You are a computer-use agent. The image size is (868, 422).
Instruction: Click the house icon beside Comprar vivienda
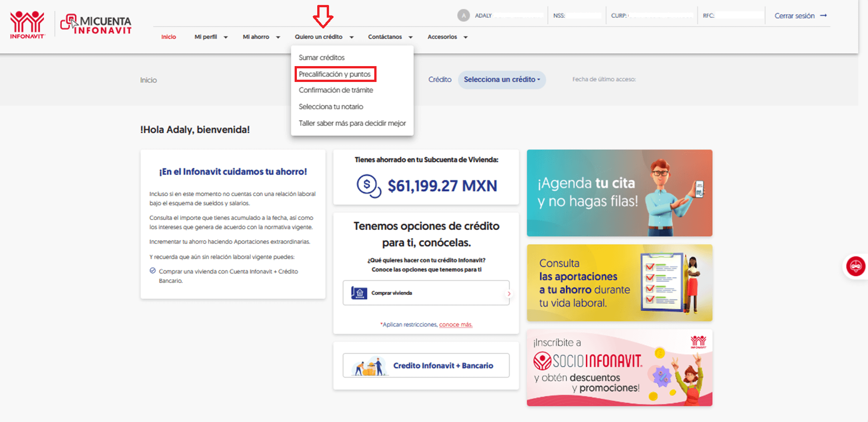coord(359,293)
